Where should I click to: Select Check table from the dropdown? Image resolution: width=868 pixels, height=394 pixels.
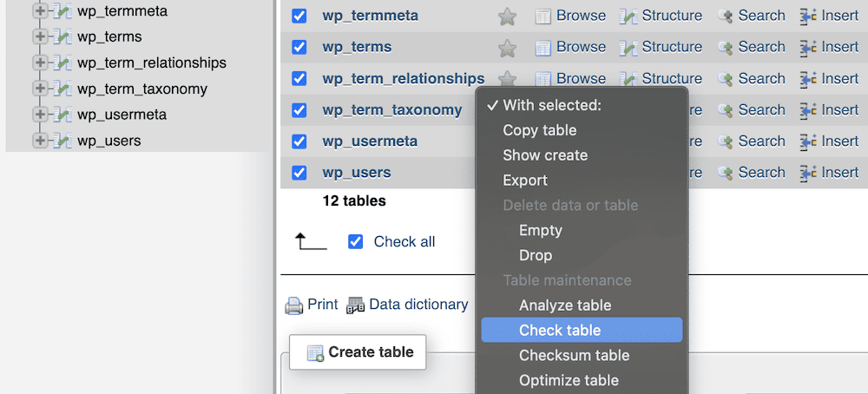[x=560, y=331]
